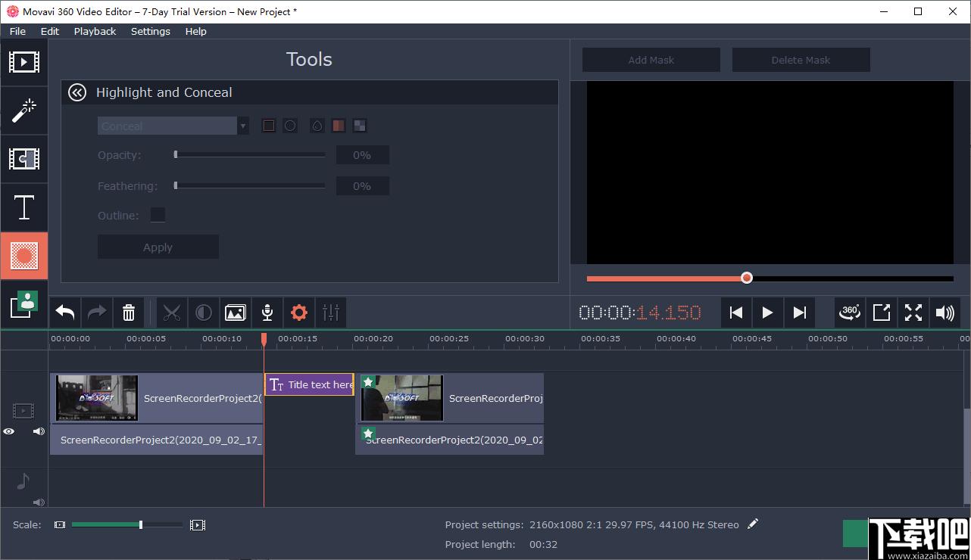This screenshot has width=971, height=560.
Task: Play the preview video
Action: point(767,313)
